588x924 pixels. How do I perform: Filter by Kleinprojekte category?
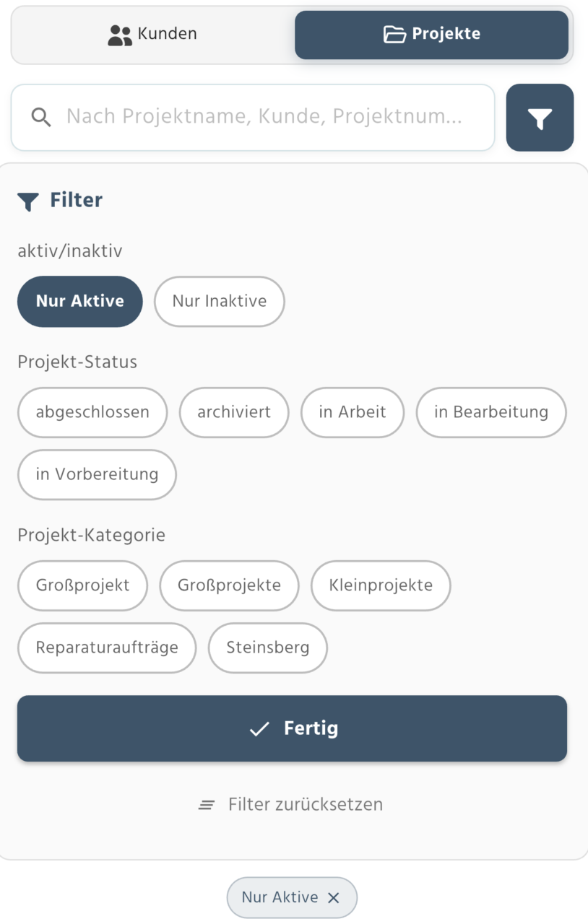click(381, 585)
